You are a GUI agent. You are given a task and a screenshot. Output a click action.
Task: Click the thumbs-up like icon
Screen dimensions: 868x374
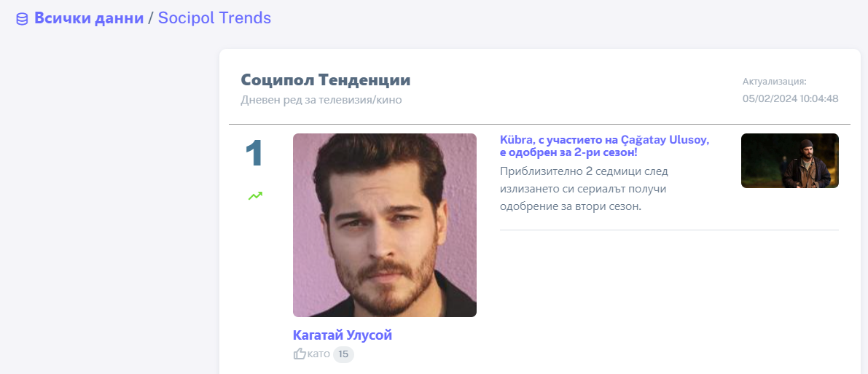click(300, 354)
